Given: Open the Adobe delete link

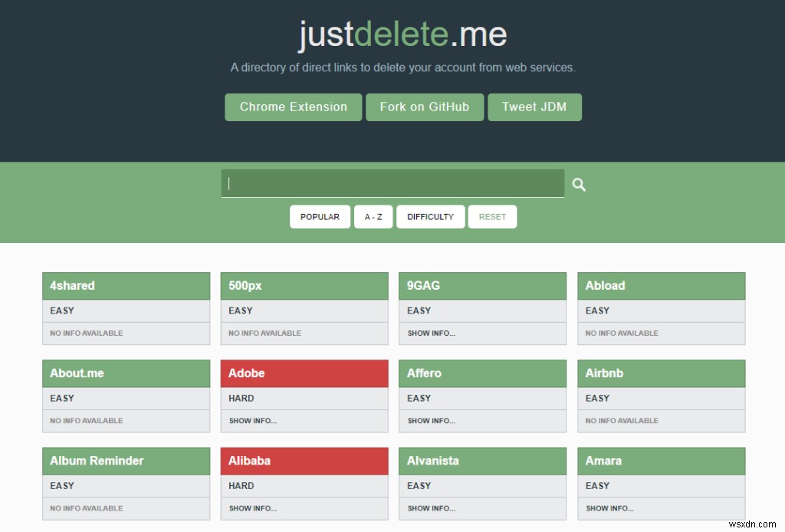Looking at the screenshot, I should [x=304, y=373].
